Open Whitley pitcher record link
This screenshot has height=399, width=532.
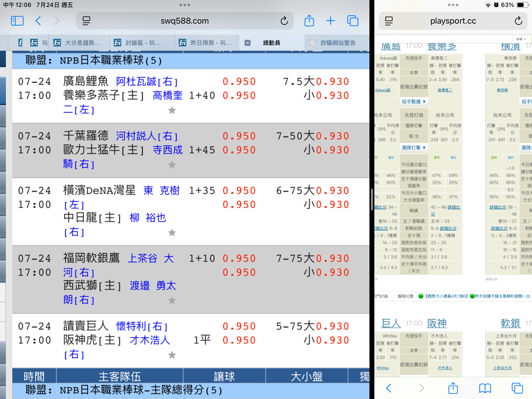[383, 368]
